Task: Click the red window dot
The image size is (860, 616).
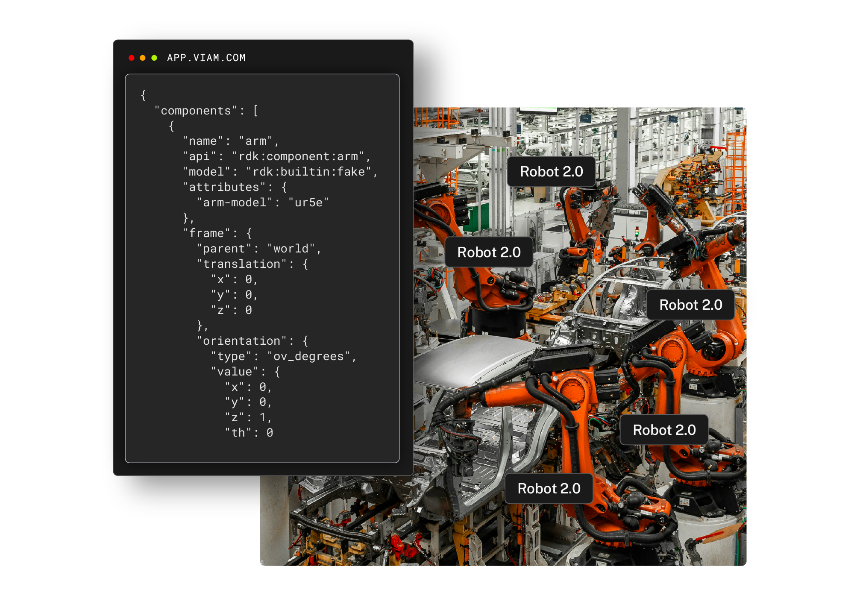Action: click(132, 58)
